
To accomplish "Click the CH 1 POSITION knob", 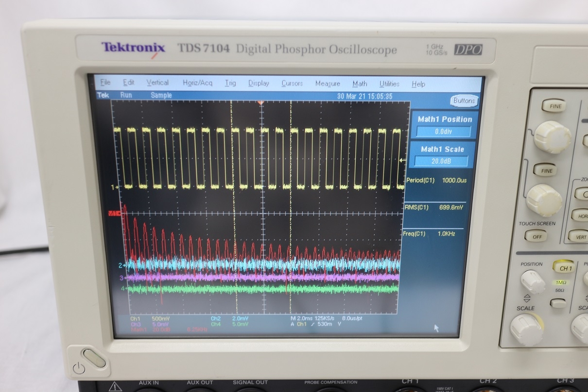I will [x=533, y=282].
